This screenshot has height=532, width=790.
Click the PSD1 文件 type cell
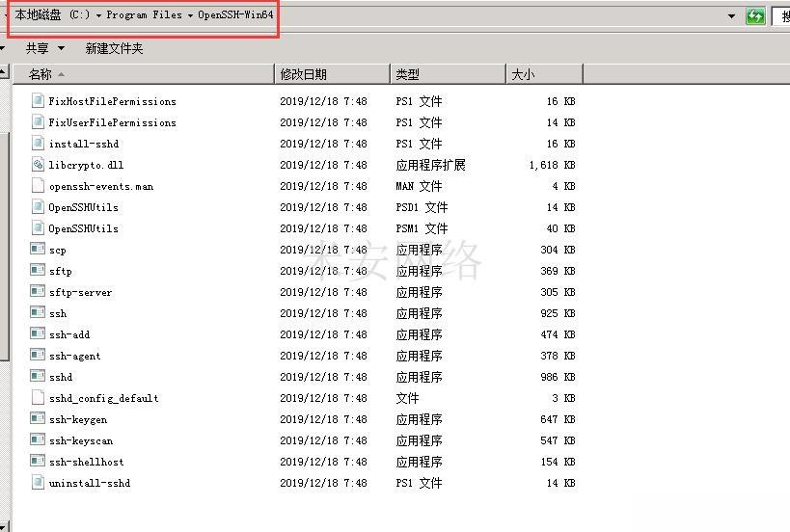[x=422, y=207]
